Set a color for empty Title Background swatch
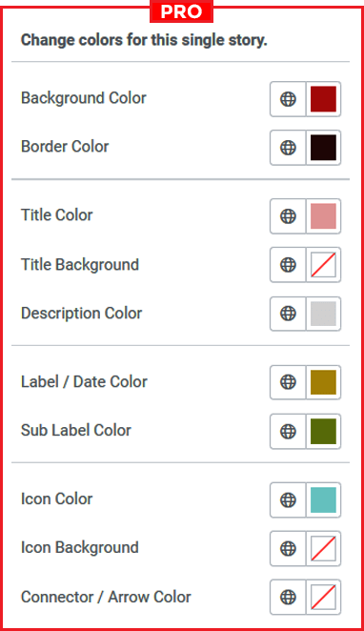The width and height of the screenshot is (364, 631). tap(323, 265)
